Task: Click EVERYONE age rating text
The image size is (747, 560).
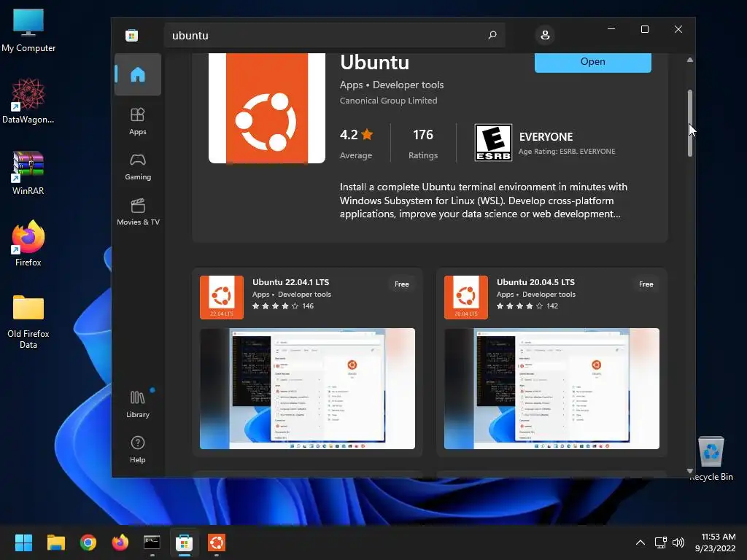Action: coord(546,137)
